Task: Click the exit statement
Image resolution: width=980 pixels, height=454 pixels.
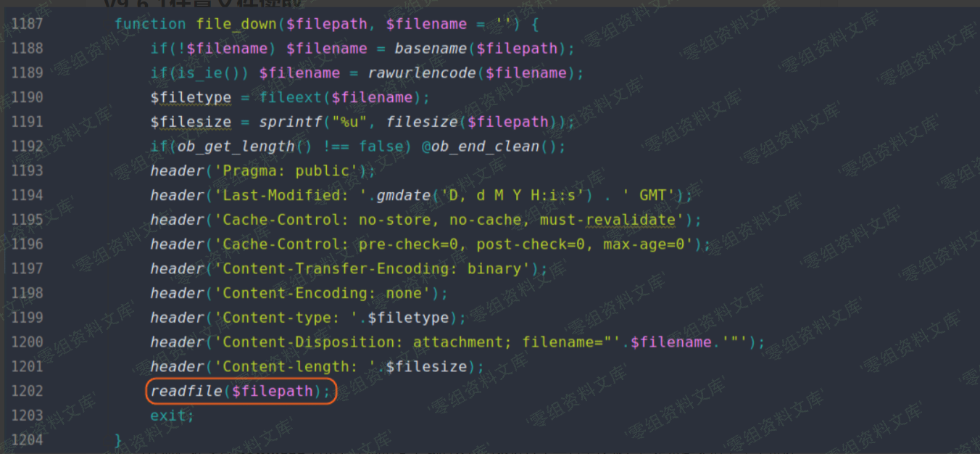Action: (x=172, y=416)
